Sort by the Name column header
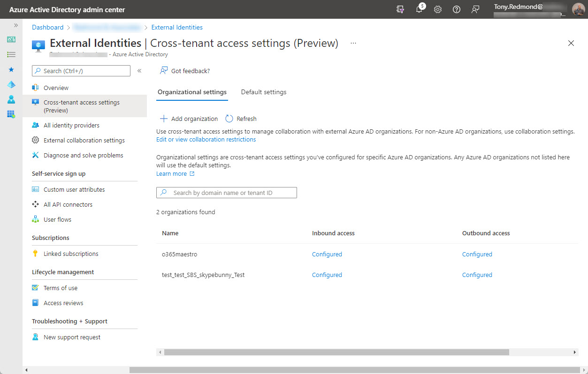The height and width of the screenshot is (374, 588). coord(170,233)
